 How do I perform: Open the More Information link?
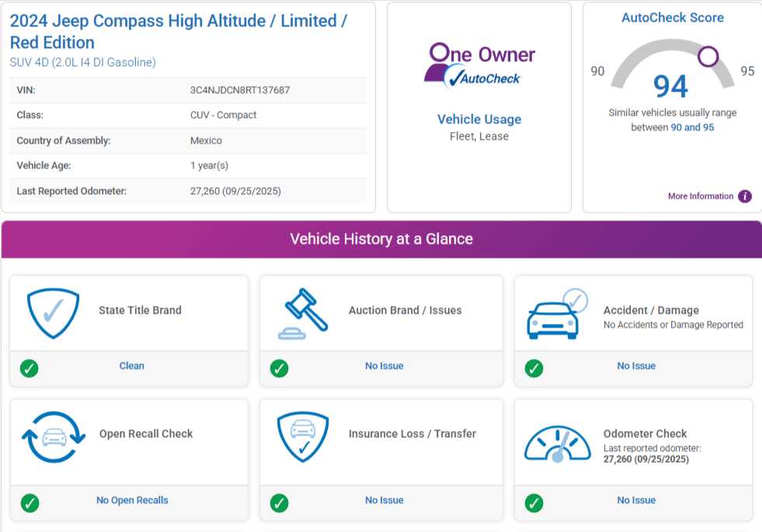point(700,196)
